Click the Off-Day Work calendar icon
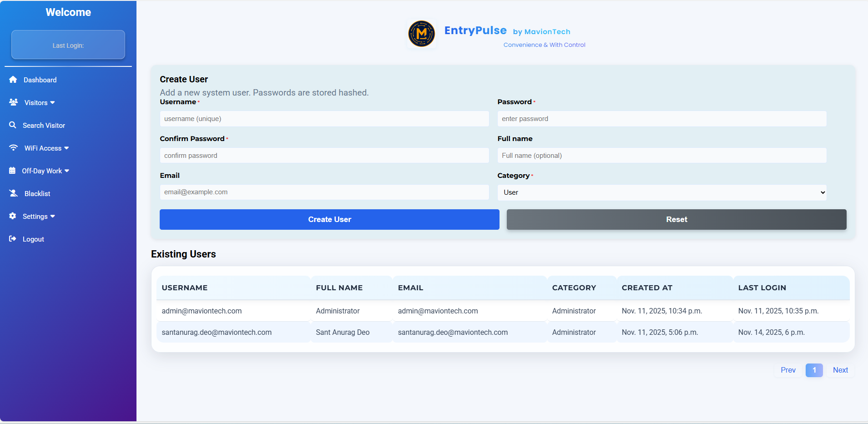This screenshot has width=868, height=424. tap(12, 171)
